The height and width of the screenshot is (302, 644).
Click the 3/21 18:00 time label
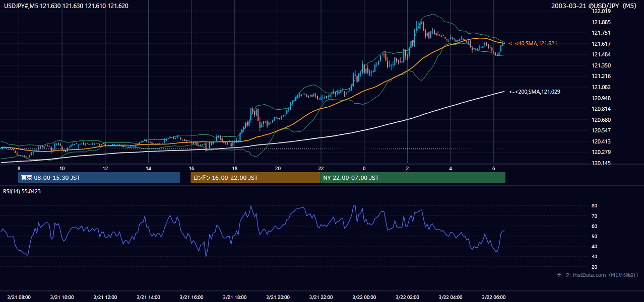(235, 297)
